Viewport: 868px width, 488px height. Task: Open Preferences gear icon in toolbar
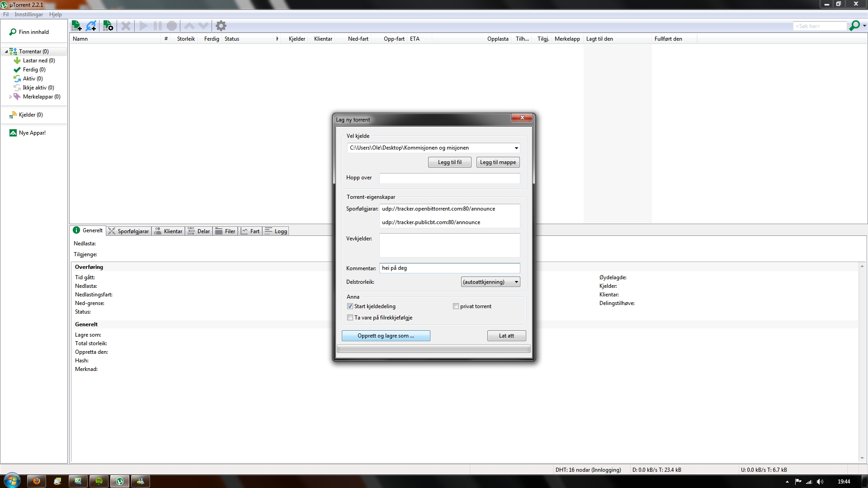221,26
